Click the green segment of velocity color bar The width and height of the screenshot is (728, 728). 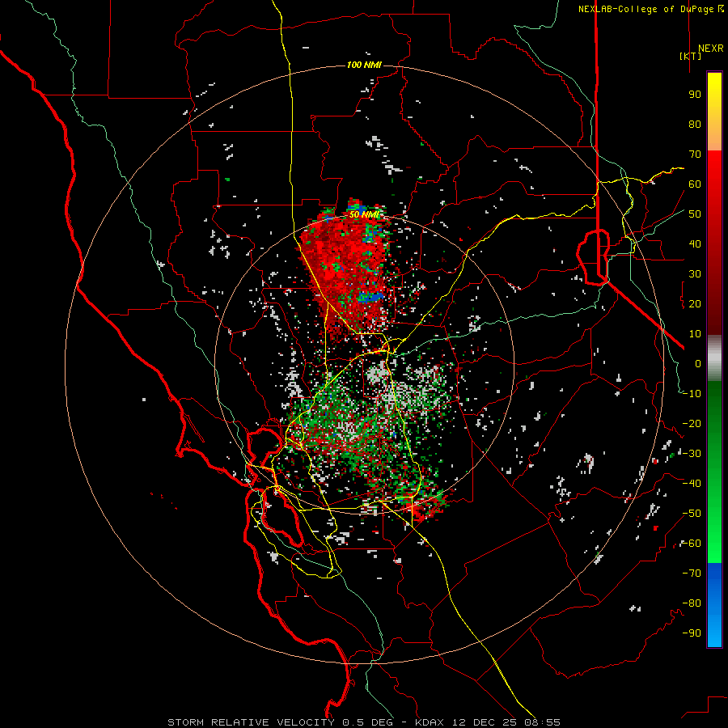pos(714,472)
